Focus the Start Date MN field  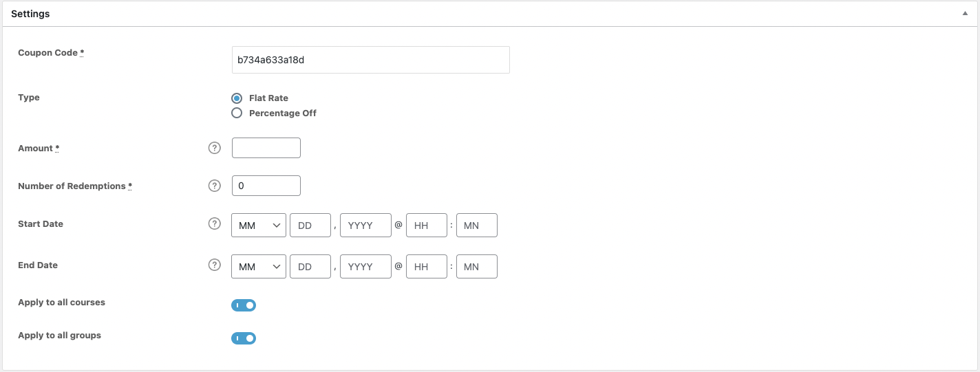(x=477, y=226)
